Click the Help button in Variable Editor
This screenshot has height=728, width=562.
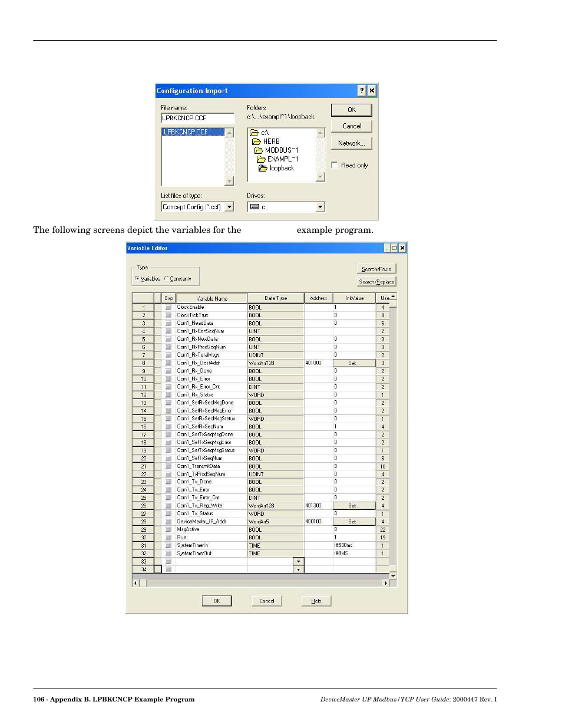tap(316, 601)
